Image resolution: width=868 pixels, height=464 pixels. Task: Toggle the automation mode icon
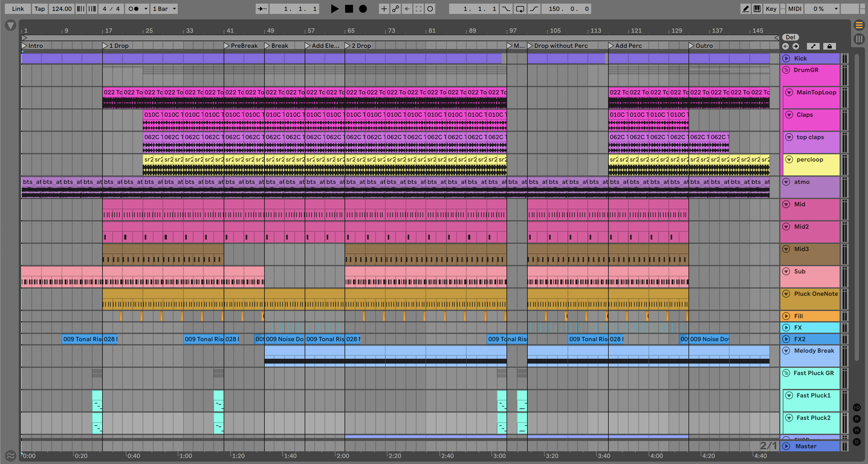[813, 46]
